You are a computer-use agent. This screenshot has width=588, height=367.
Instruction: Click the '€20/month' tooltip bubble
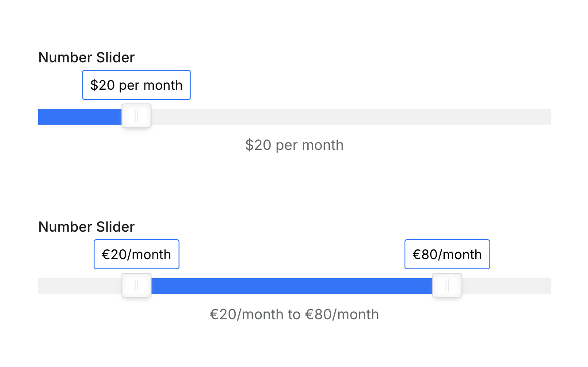pos(137,254)
